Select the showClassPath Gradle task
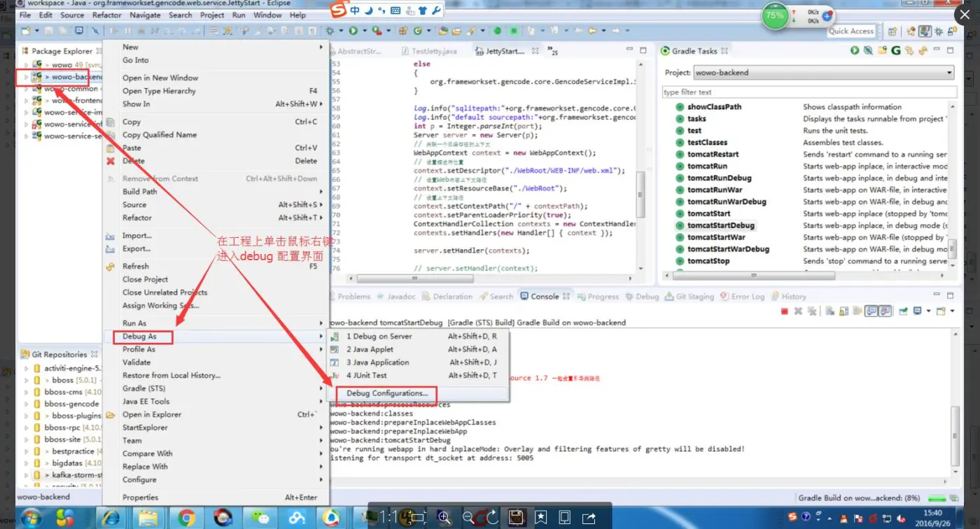The width and height of the screenshot is (980, 529). click(x=714, y=107)
